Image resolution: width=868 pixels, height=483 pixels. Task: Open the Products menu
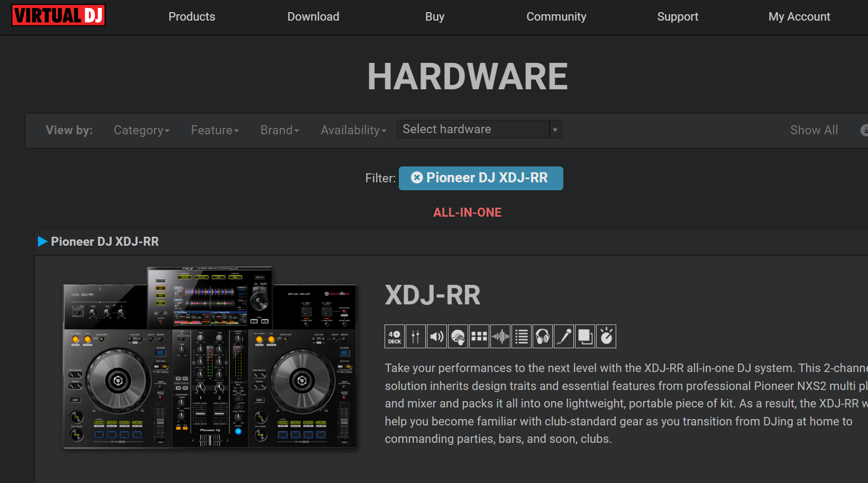[x=191, y=16]
